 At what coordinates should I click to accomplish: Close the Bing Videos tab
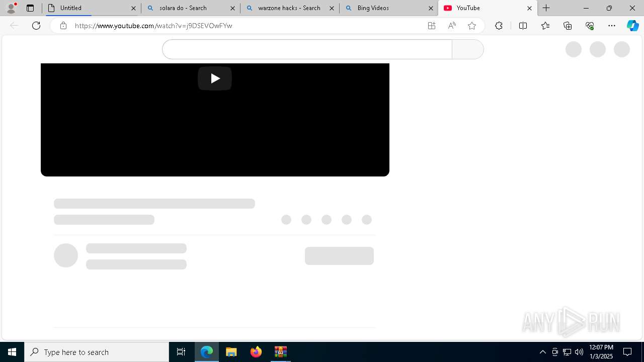431,8
